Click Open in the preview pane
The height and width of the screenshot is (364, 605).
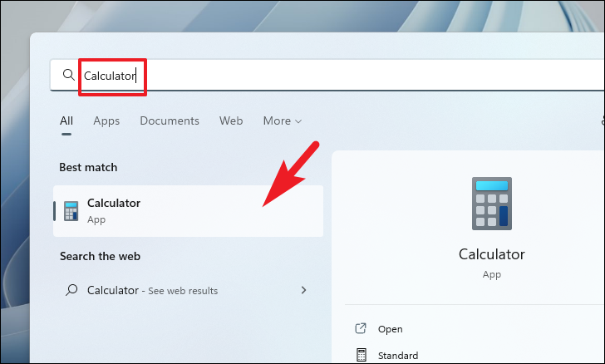[x=390, y=329]
